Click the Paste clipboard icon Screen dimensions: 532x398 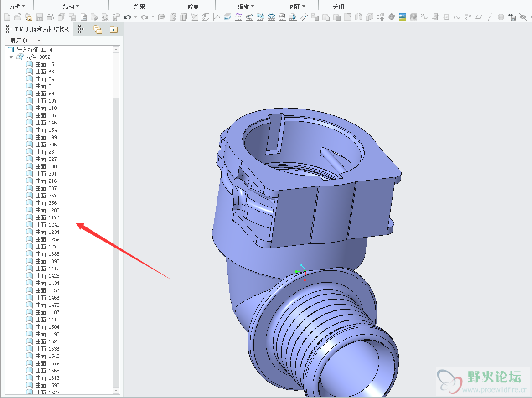coord(325,16)
